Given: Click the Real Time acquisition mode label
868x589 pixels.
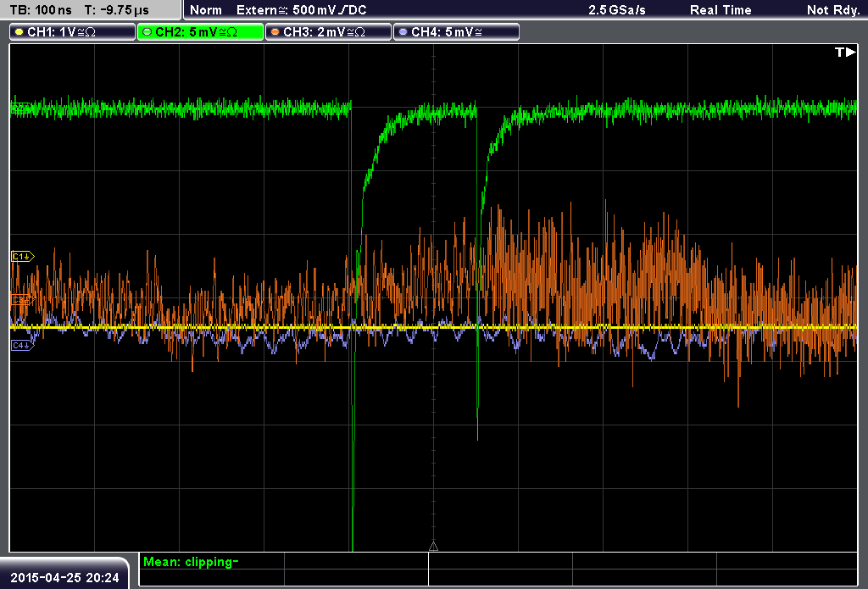Looking at the screenshot, I should pos(721,10).
